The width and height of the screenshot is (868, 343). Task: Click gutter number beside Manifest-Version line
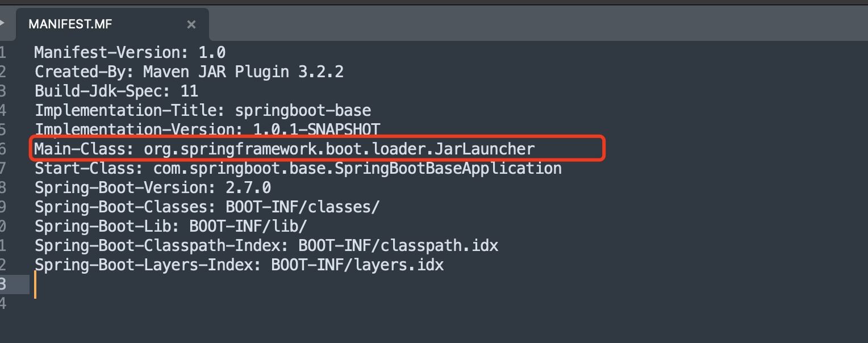(3, 53)
